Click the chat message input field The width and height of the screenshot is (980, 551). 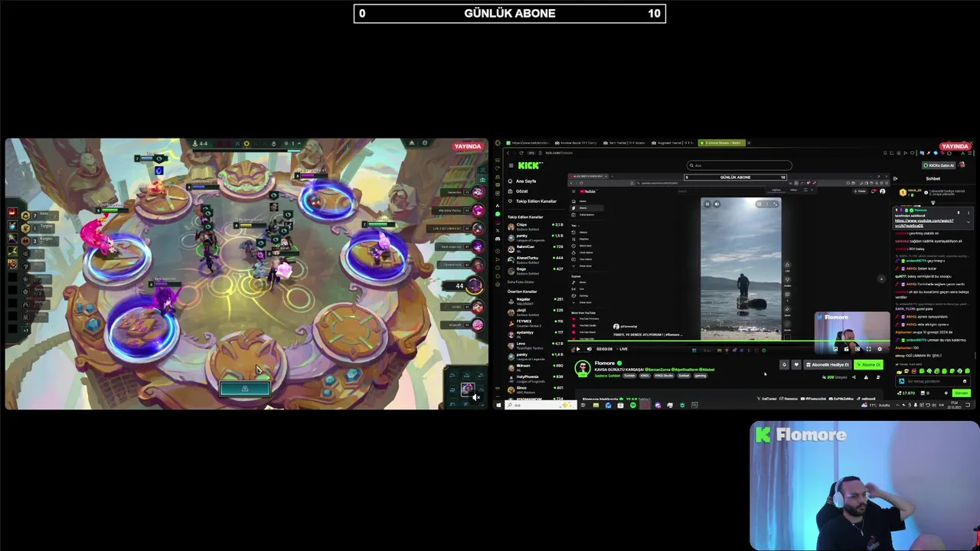coord(932,381)
